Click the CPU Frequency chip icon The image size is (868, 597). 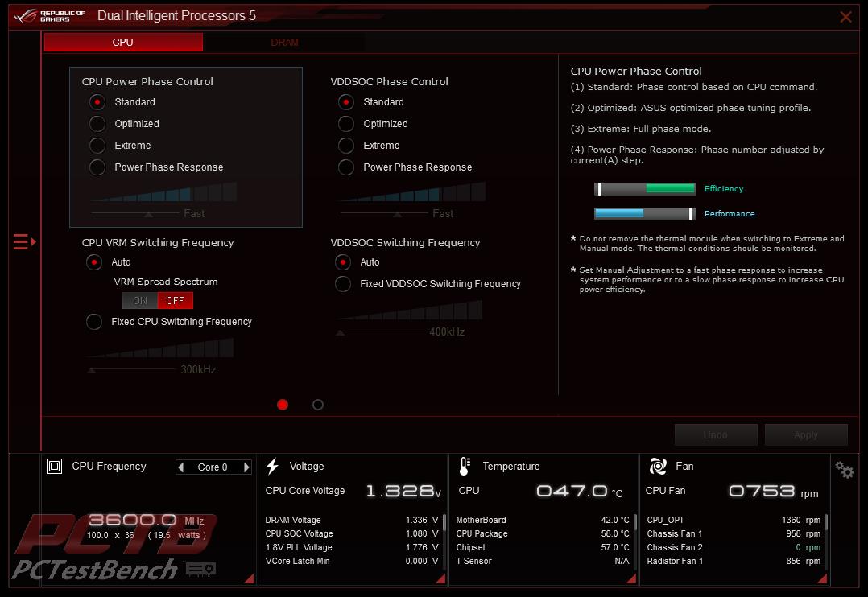(54, 467)
